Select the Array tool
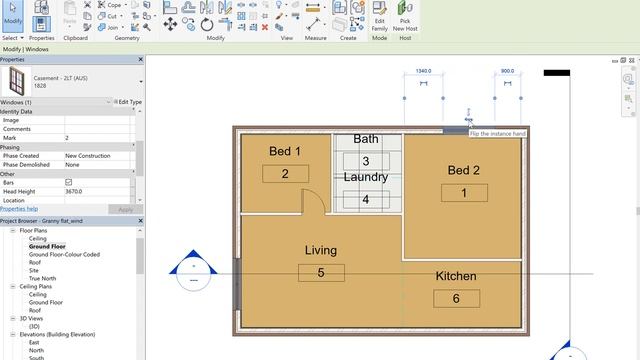 tap(241, 16)
